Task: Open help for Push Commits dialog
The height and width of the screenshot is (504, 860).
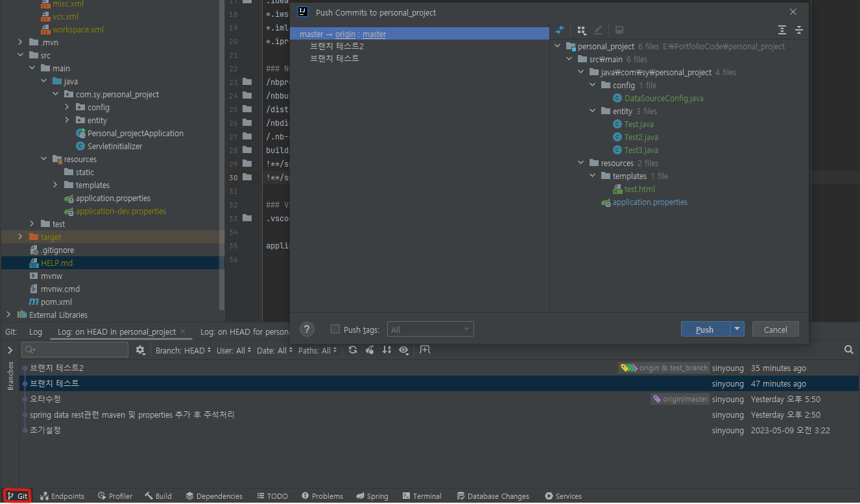Action: click(307, 330)
